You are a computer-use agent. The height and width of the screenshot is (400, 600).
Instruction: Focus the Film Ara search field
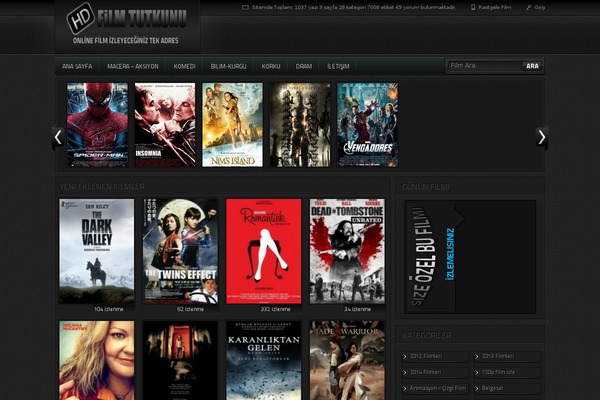[484, 66]
